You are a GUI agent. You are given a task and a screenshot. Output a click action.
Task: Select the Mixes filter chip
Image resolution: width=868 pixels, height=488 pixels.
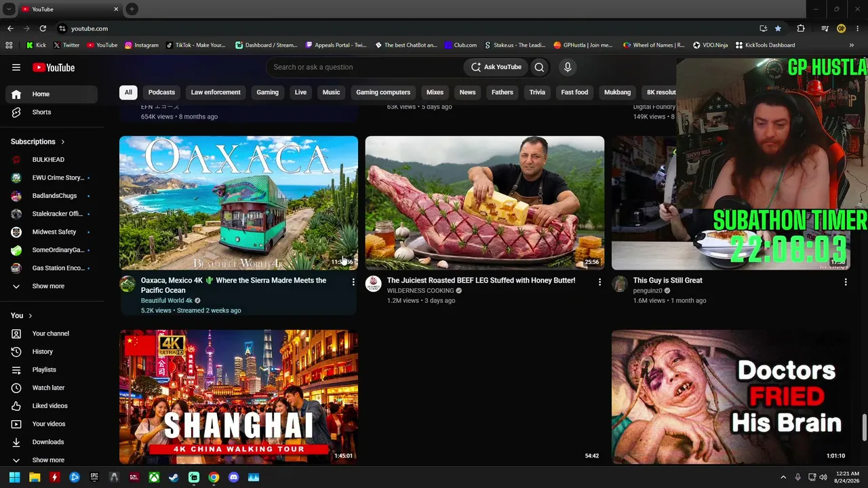click(435, 92)
